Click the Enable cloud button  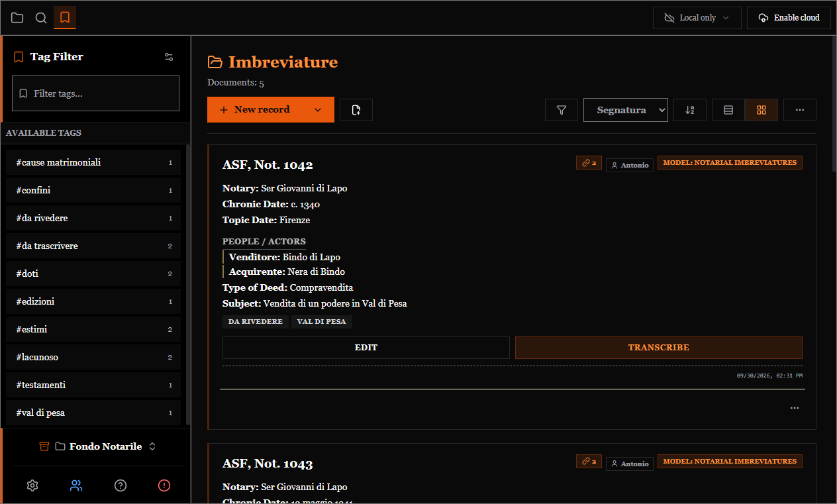point(789,18)
